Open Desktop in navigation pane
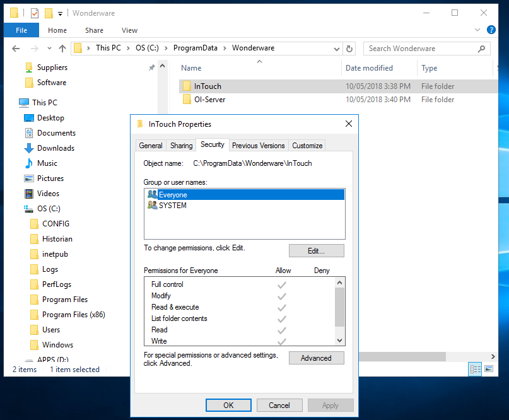The width and height of the screenshot is (509, 420). pyautogui.click(x=50, y=118)
